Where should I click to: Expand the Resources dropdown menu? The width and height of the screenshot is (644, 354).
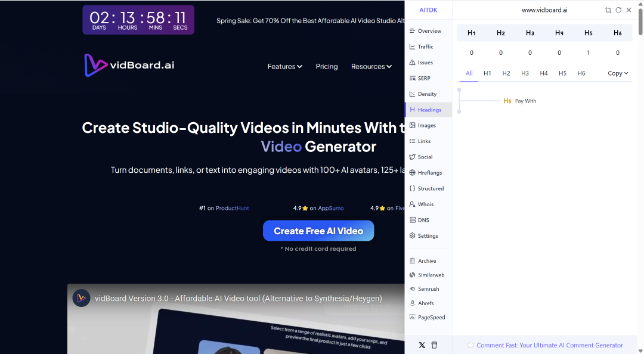point(371,67)
